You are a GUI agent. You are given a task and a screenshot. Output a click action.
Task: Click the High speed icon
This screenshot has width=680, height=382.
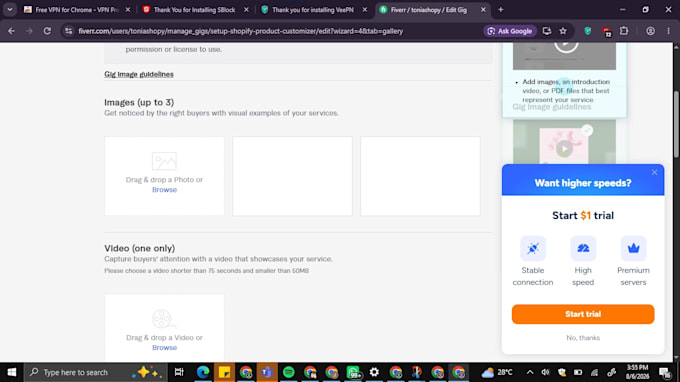[583, 248]
